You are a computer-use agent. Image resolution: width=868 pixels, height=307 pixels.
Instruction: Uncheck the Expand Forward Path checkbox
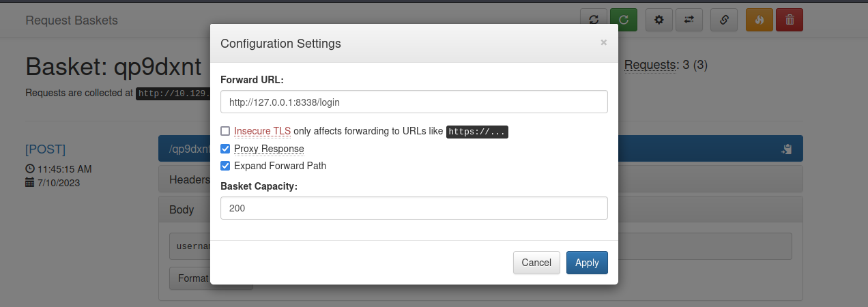click(225, 166)
